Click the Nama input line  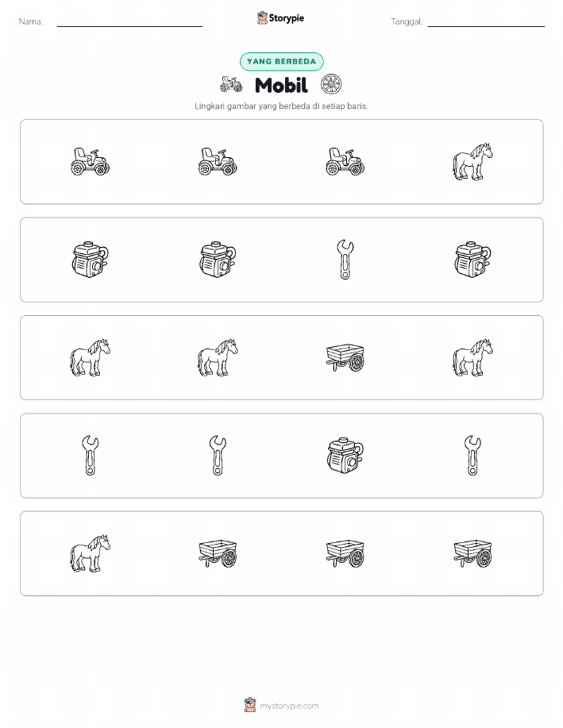point(129,25)
